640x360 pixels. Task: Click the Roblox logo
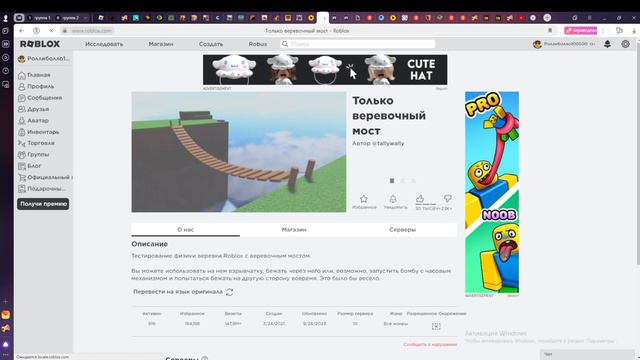pos(40,44)
